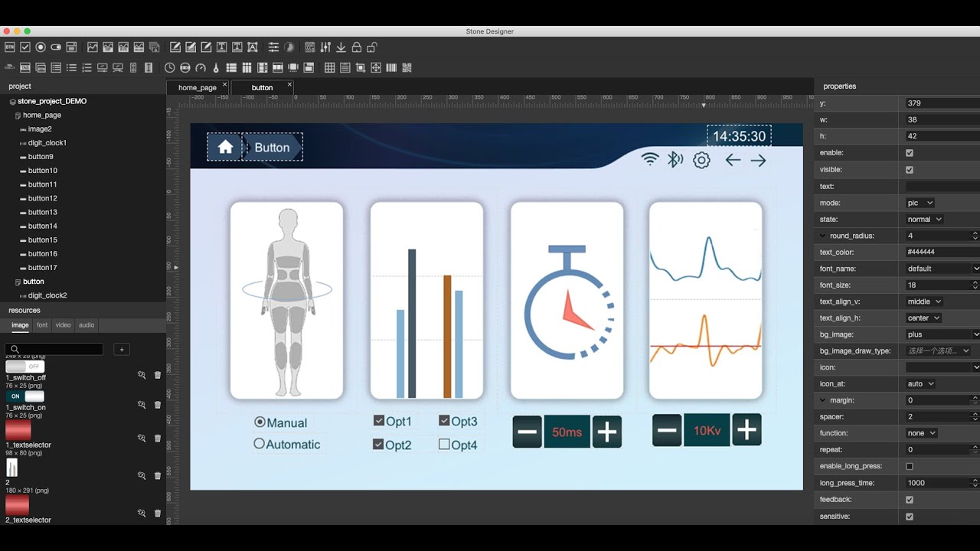Open the state dropdown showing normal
The height and width of the screenshot is (551, 980).
(924, 219)
